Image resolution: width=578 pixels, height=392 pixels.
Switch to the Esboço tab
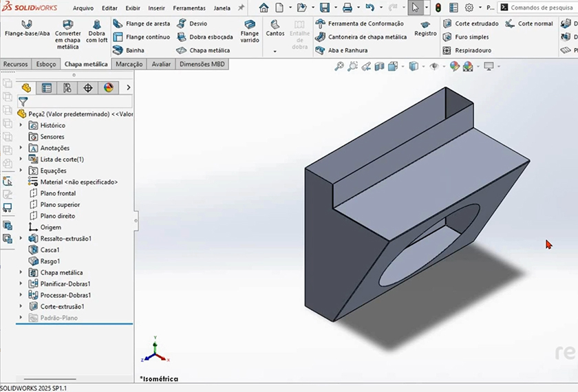pos(46,64)
